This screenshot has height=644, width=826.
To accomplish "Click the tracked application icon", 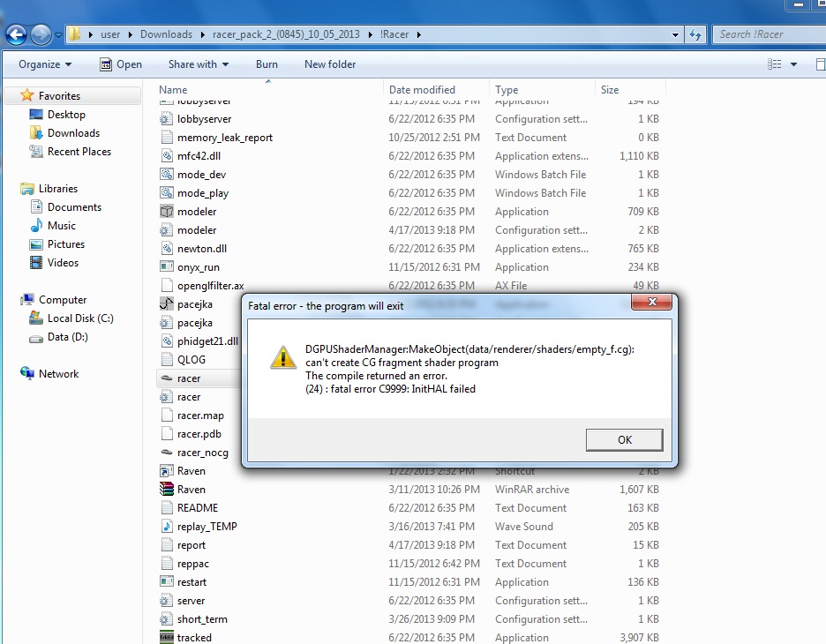I will click(x=167, y=637).
